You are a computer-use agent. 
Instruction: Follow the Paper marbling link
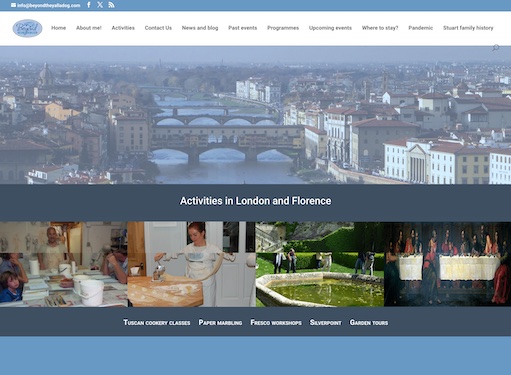point(220,322)
